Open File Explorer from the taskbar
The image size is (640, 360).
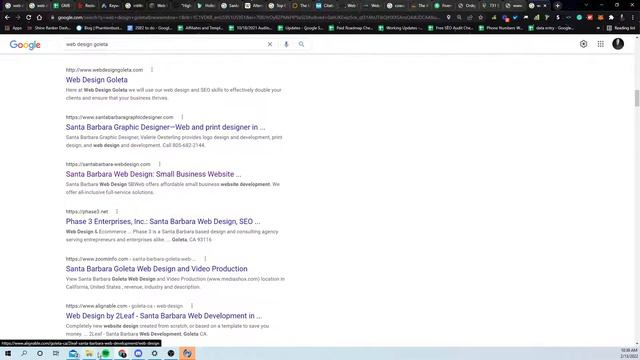coord(89,353)
